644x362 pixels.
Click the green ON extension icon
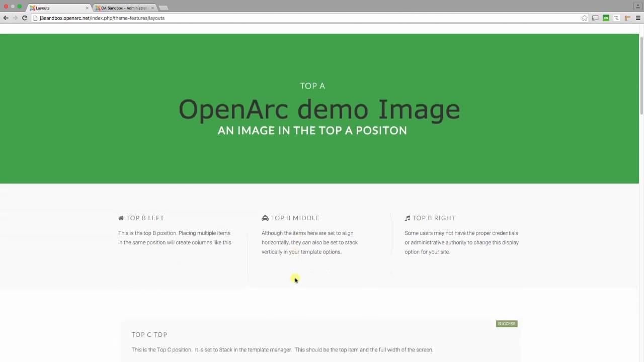[606, 18]
